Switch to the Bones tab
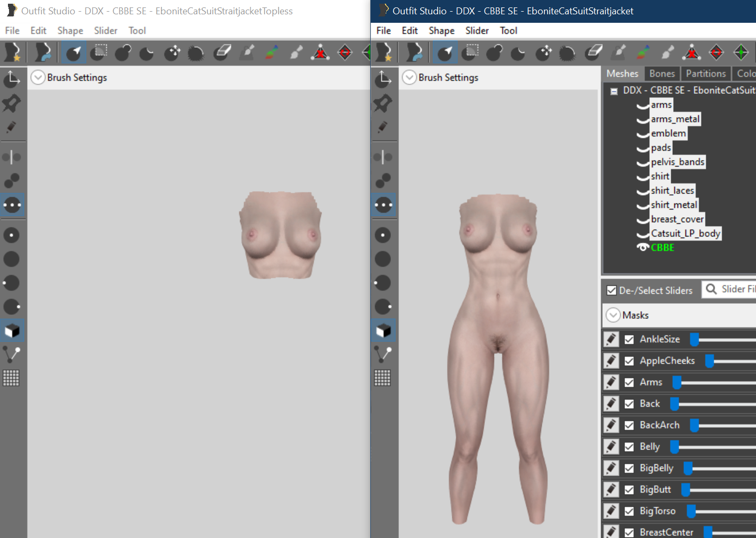Image resolution: width=756 pixels, height=538 pixels. click(662, 74)
